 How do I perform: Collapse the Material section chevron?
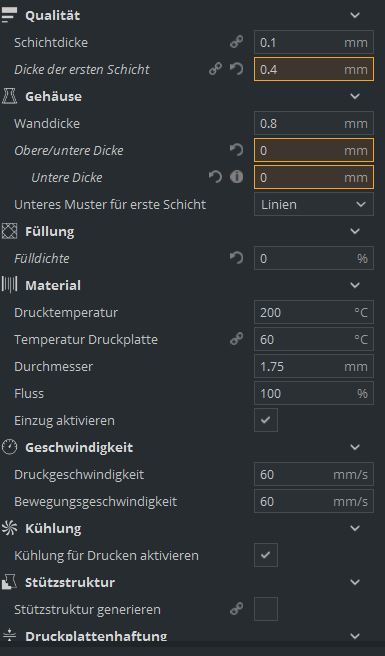click(x=355, y=285)
